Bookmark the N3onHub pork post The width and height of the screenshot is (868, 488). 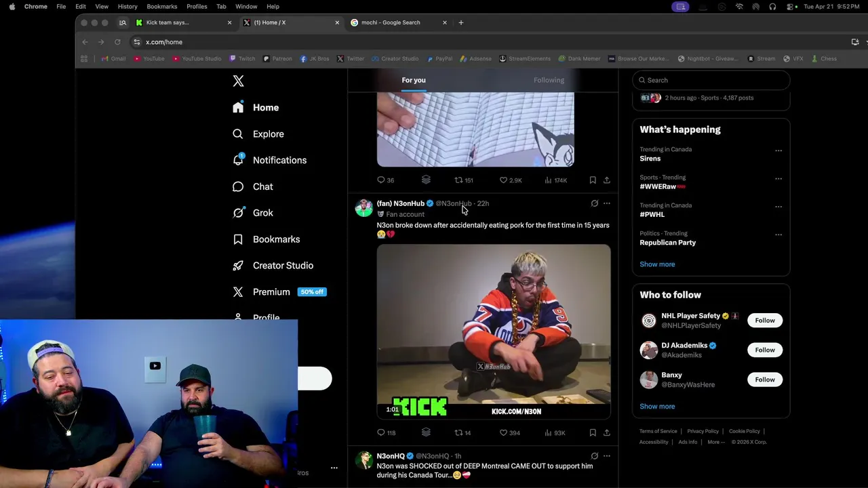pos(593,432)
